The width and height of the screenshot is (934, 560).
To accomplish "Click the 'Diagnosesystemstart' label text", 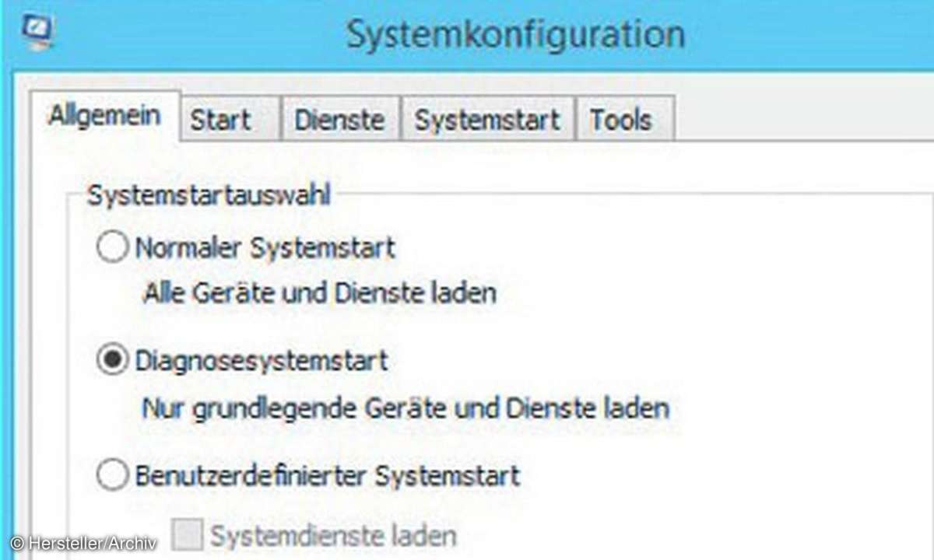I will (262, 362).
